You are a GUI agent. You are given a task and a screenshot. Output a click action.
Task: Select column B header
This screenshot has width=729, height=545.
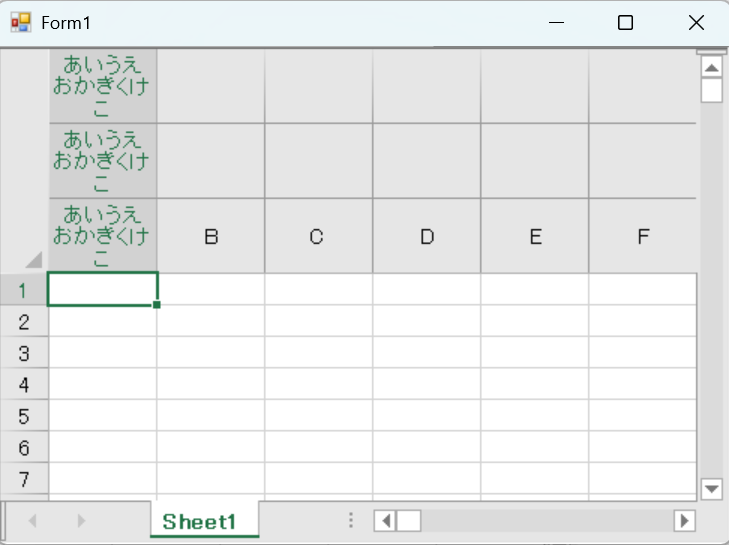(x=211, y=236)
